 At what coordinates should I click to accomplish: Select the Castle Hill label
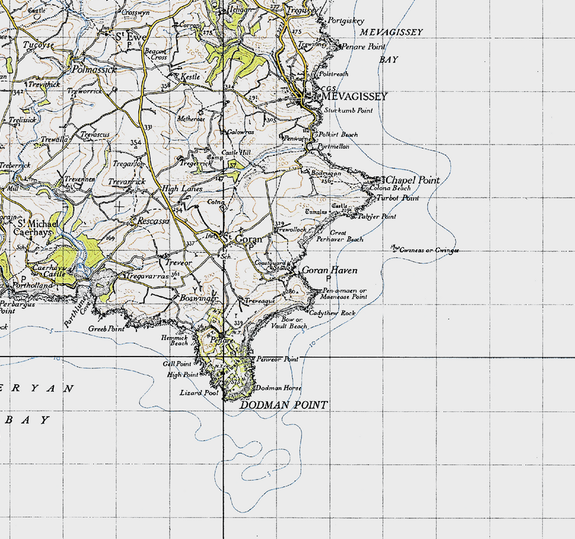pyautogui.click(x=236, y=153)
